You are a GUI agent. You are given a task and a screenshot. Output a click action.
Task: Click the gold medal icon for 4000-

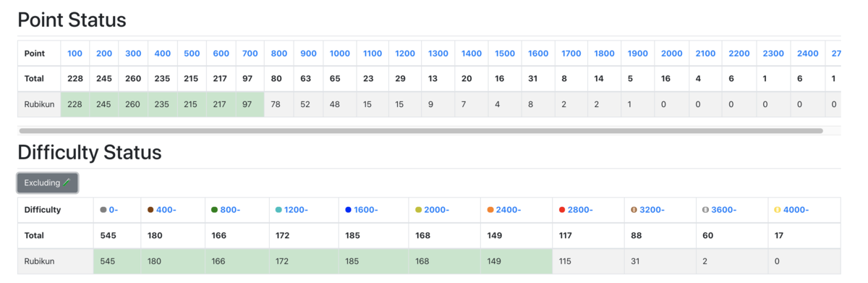click(x=778, y=210)
